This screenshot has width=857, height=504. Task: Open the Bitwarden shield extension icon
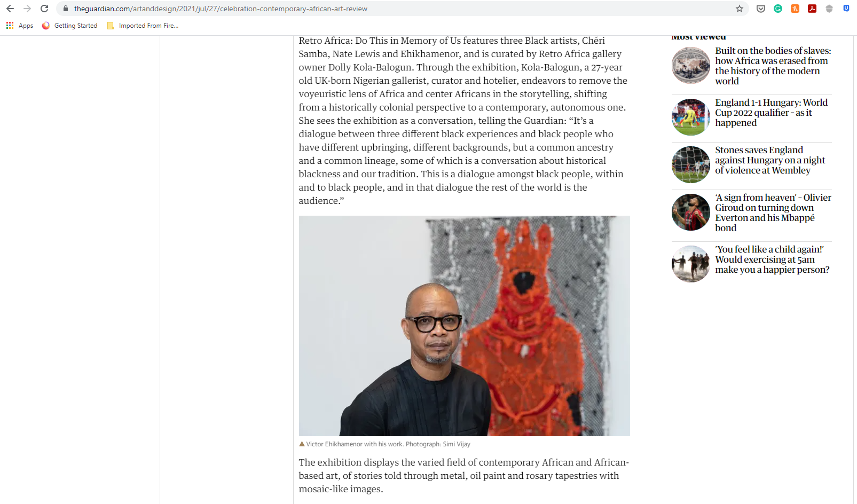846,9
